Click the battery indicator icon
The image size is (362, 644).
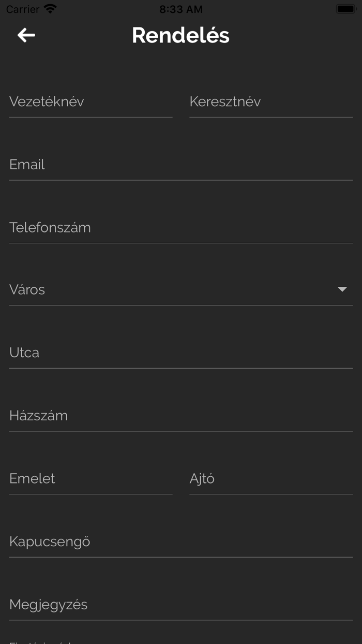click(345, 9)
